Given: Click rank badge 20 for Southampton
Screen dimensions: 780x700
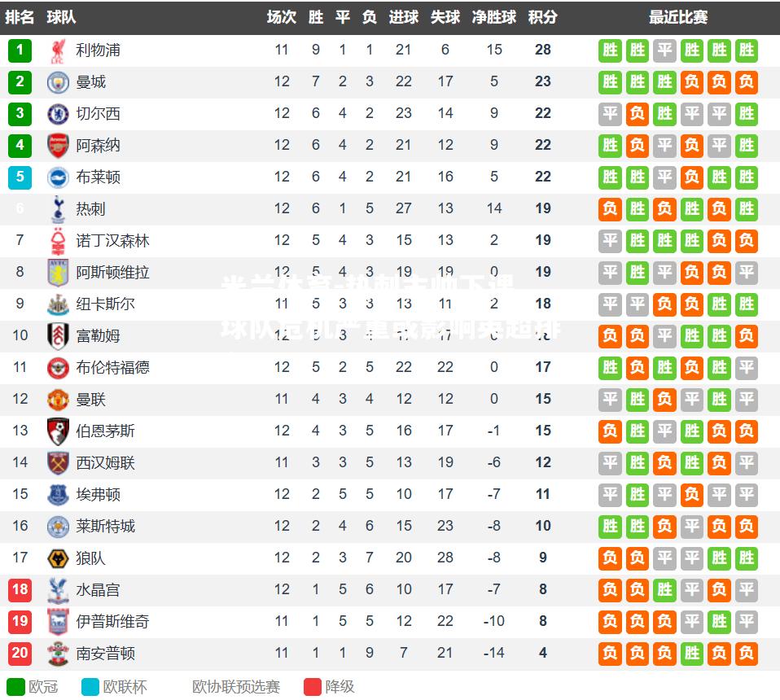Looking at the screenshot, I should tap(20, 653).
